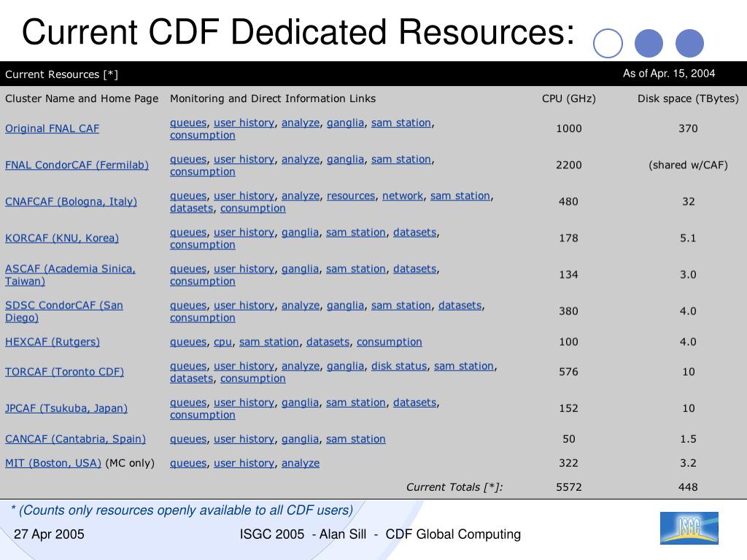Click ganglia in FNAL CondorCAF row

(345, 160)
